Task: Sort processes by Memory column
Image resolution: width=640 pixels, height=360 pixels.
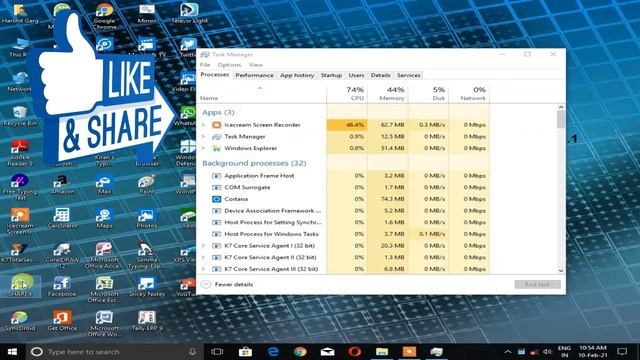Action: click(388, 93)
